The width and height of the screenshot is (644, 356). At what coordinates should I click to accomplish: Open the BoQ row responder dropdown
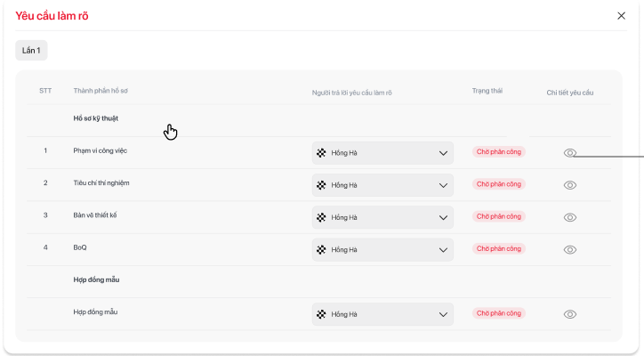point(443,250)
